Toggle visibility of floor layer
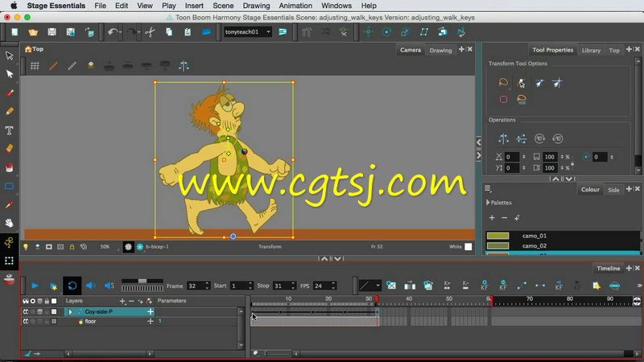Viewport: 644px width, 362px height. pos(26,321)
